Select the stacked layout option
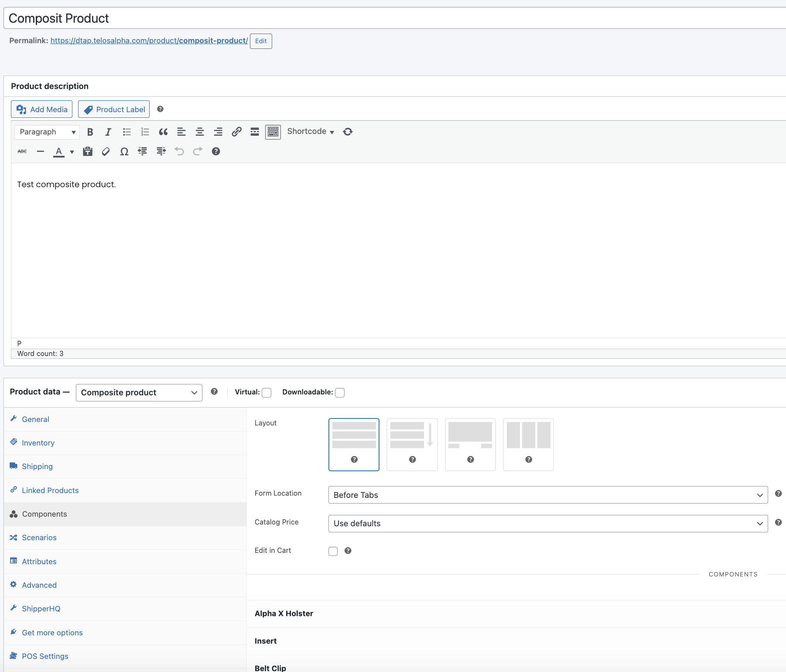 [x=354, y=445]
